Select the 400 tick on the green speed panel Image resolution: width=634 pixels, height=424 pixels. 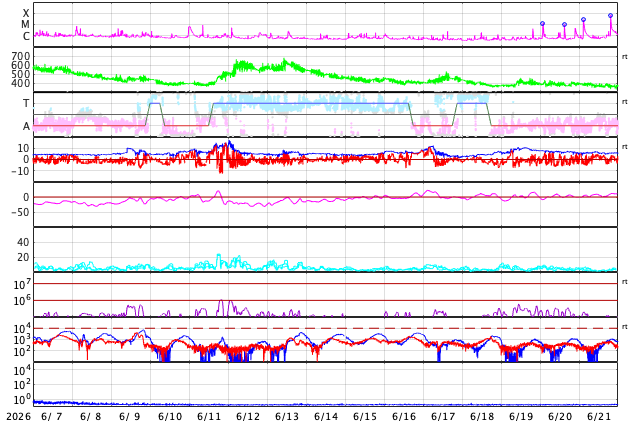click(x=21, y=83)
